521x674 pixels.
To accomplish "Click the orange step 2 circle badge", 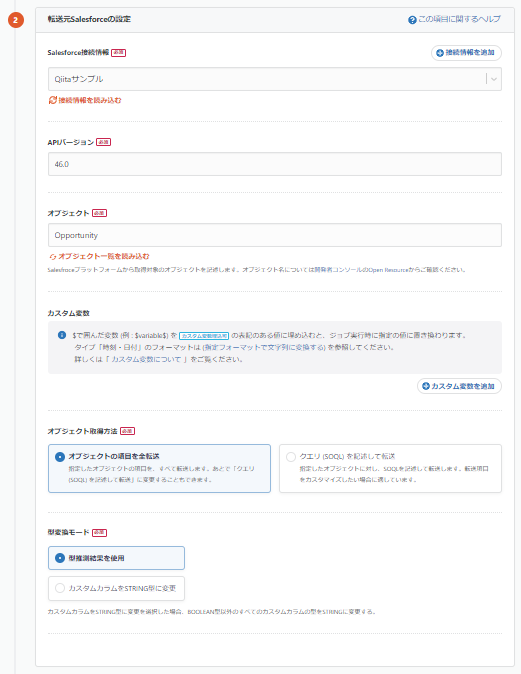I will 16,20.
